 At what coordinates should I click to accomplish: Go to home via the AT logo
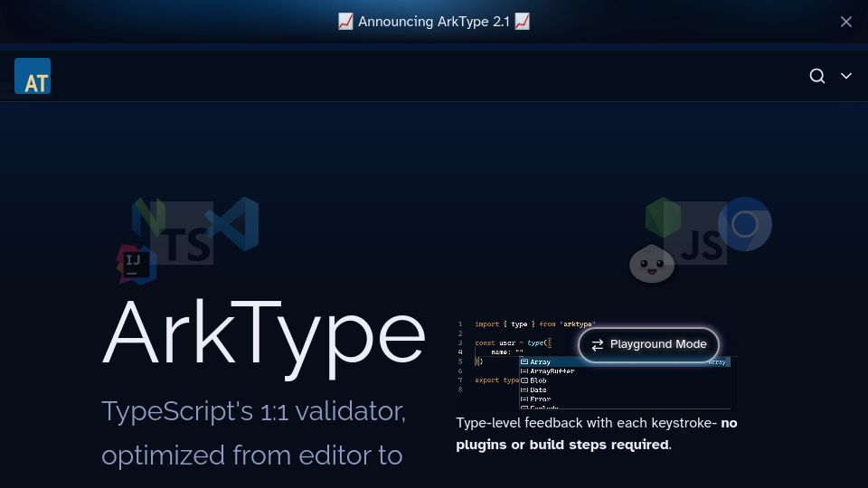pyautogui.click(x=33, y=76)
